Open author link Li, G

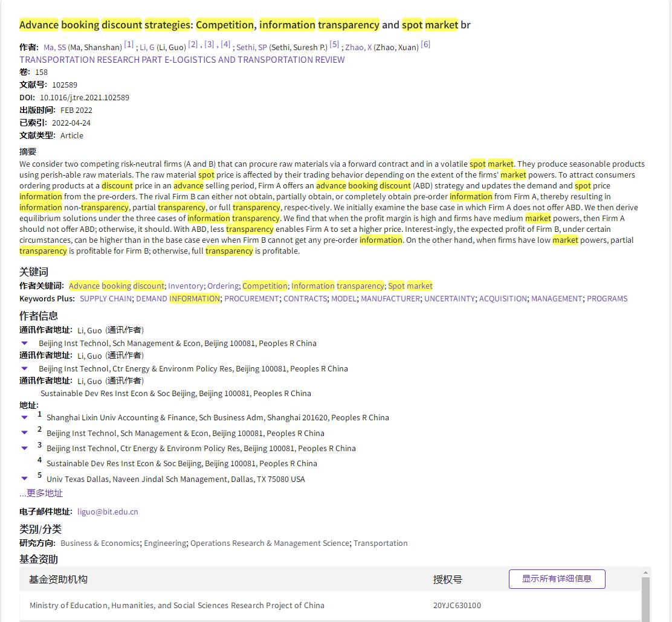147,47
